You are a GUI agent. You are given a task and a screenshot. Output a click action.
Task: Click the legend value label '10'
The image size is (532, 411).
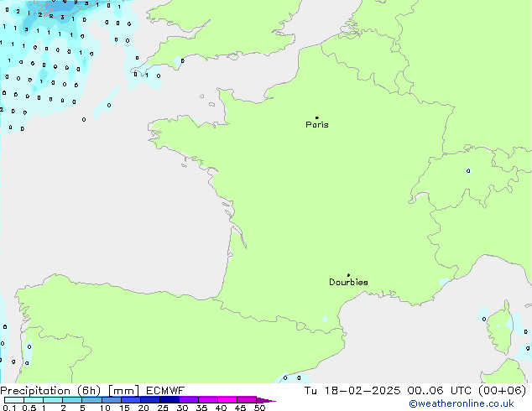105,408
